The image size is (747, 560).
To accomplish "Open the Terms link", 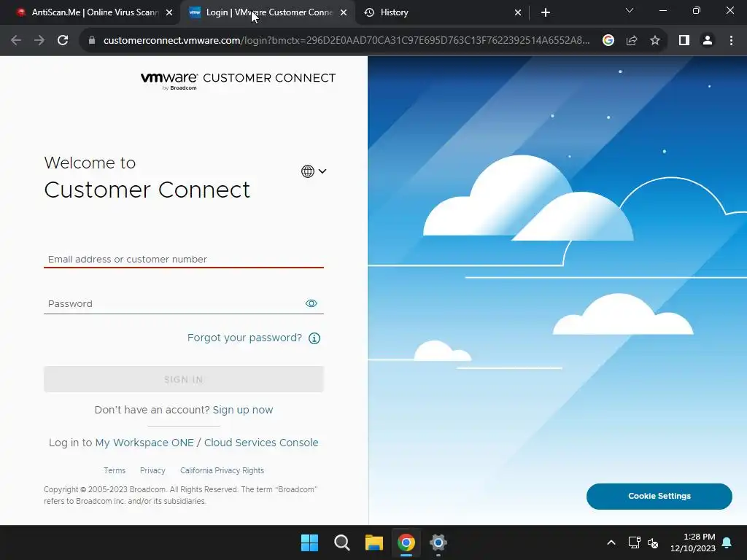I will [x=115, y=470].
